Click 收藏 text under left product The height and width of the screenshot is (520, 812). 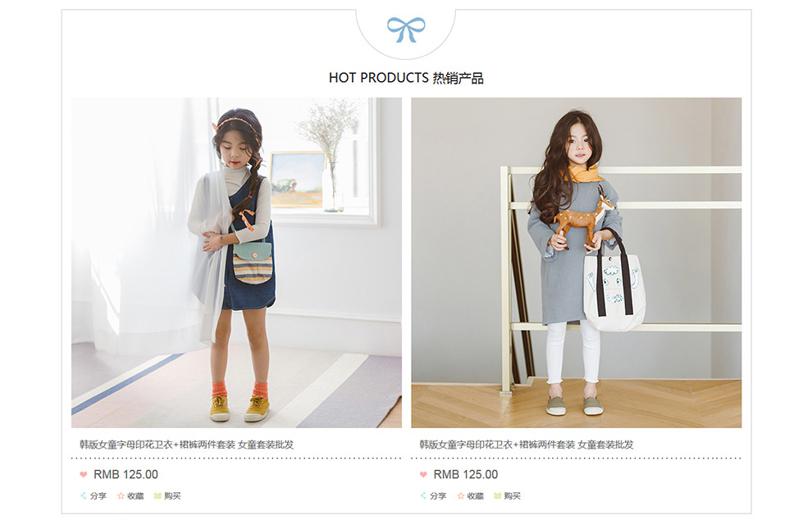pyautogui.click(x=135, y=495)
